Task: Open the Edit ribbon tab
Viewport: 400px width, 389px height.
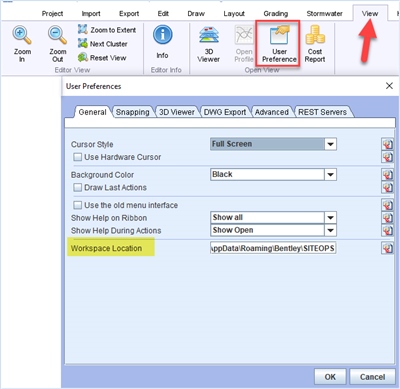Action: [163, 14]
